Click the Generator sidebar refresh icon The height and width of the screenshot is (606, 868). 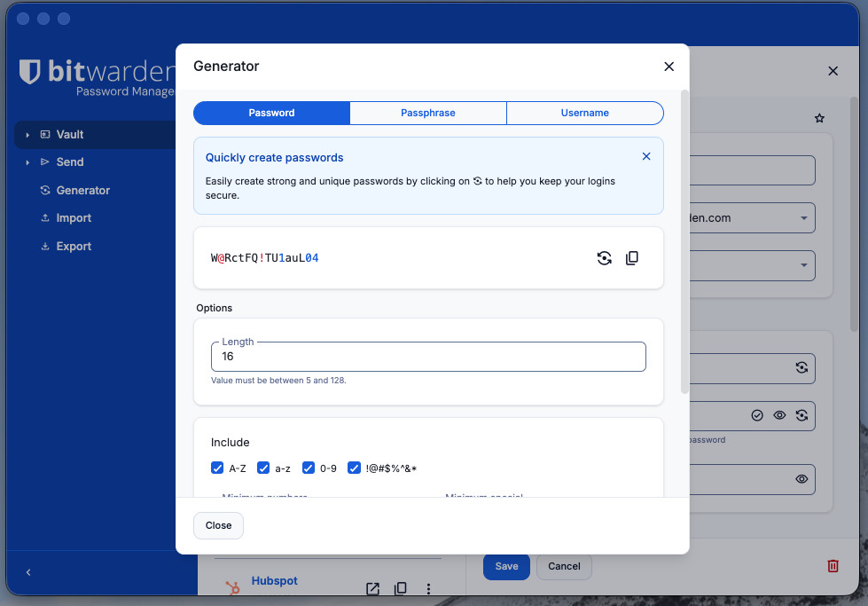click(x=45, y=191)
